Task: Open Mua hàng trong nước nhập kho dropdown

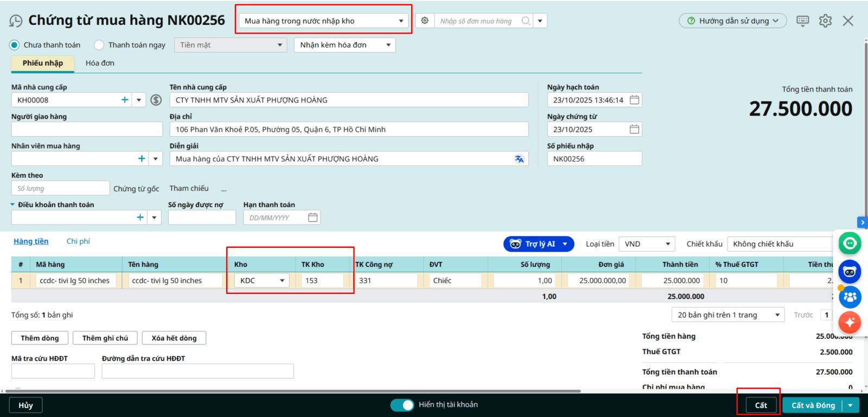Action: (324, 21)
